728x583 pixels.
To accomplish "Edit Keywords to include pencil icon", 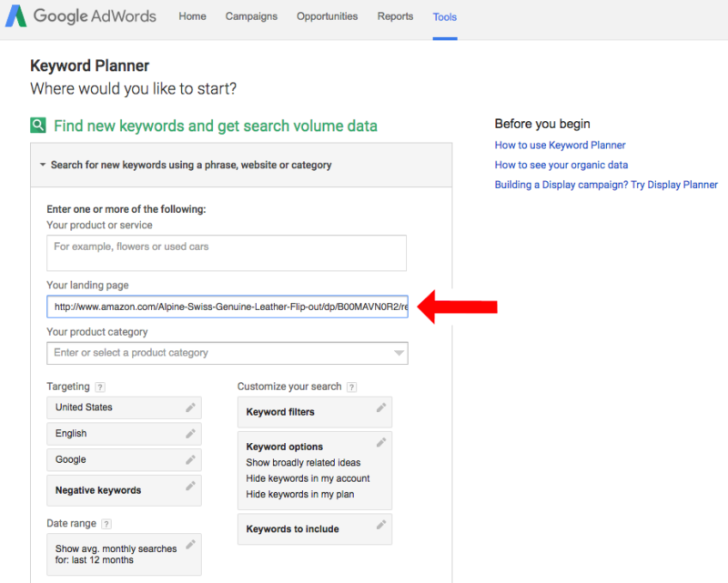I will coord(381,525).
